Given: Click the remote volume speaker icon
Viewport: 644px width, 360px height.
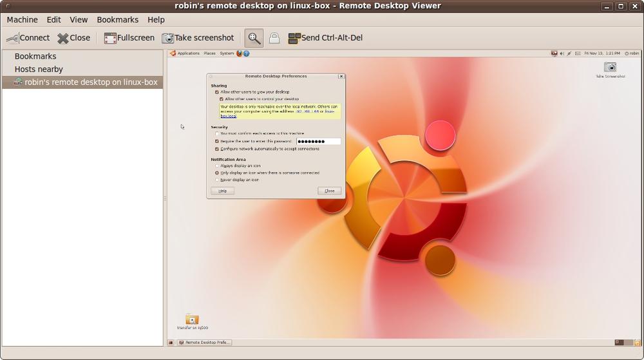Looking at the screenshot, I should point(562,53).
